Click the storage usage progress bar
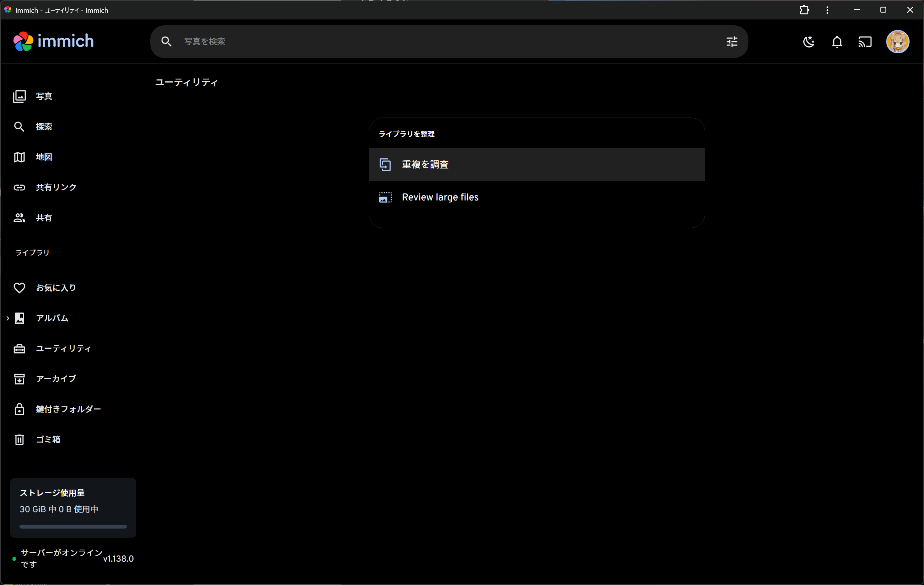Screen dimensions: 924x585 point(73,527)
